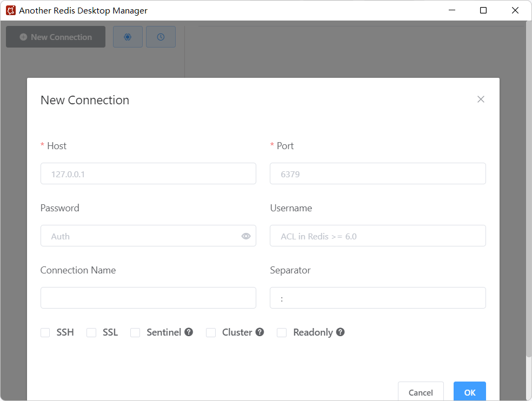
Task: Click the Host input field
Action: [x=148, y=173]
